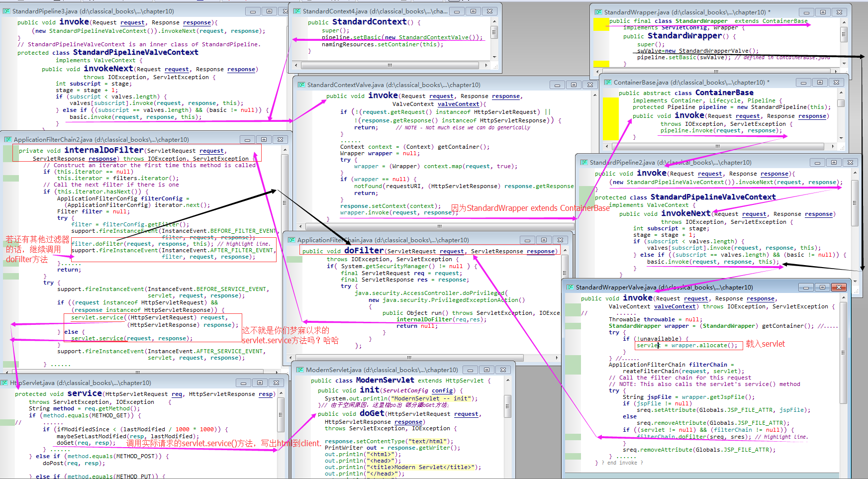
Task: Minimize the ApplicationFilterChain2.java window
Action: (x=247, y=139)
